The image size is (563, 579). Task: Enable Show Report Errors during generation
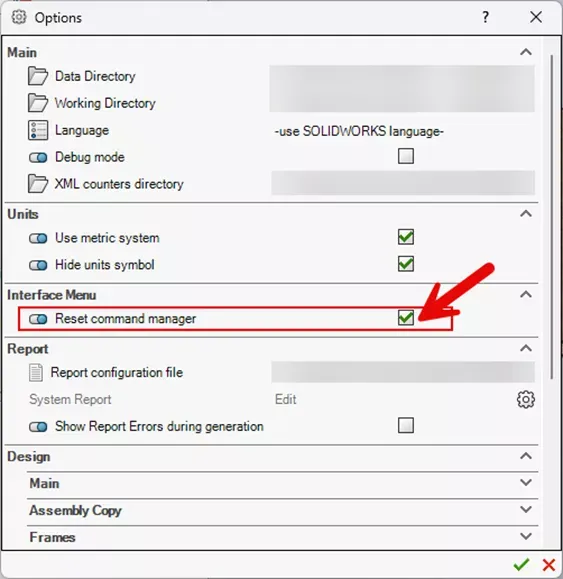(406, 425)
